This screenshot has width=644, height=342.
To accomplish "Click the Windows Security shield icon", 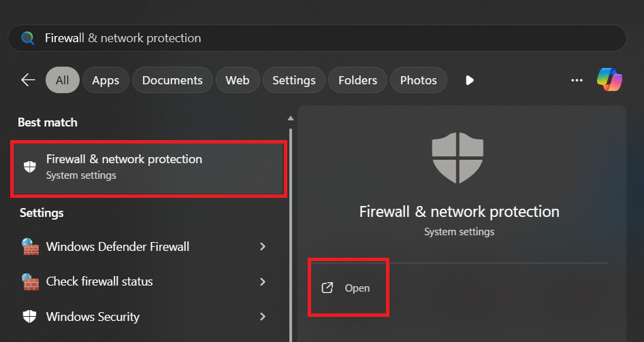I will click(30, 317).
